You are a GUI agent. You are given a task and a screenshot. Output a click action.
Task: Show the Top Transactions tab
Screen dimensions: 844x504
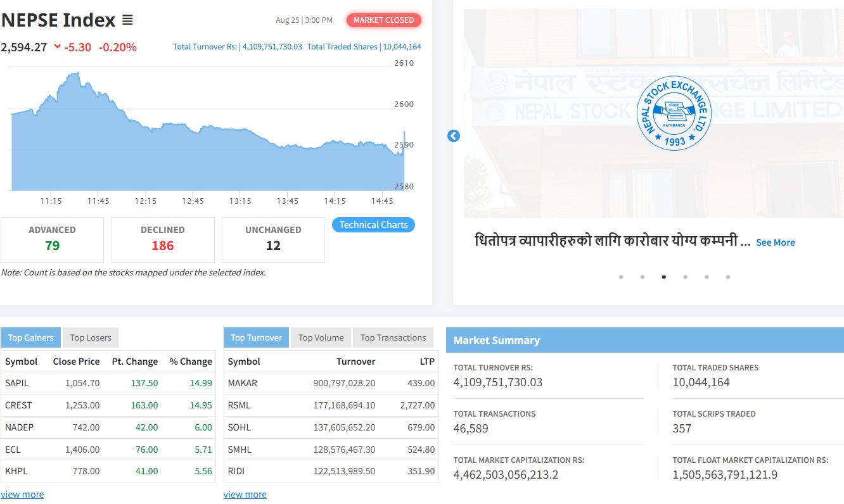coord(393,337)
